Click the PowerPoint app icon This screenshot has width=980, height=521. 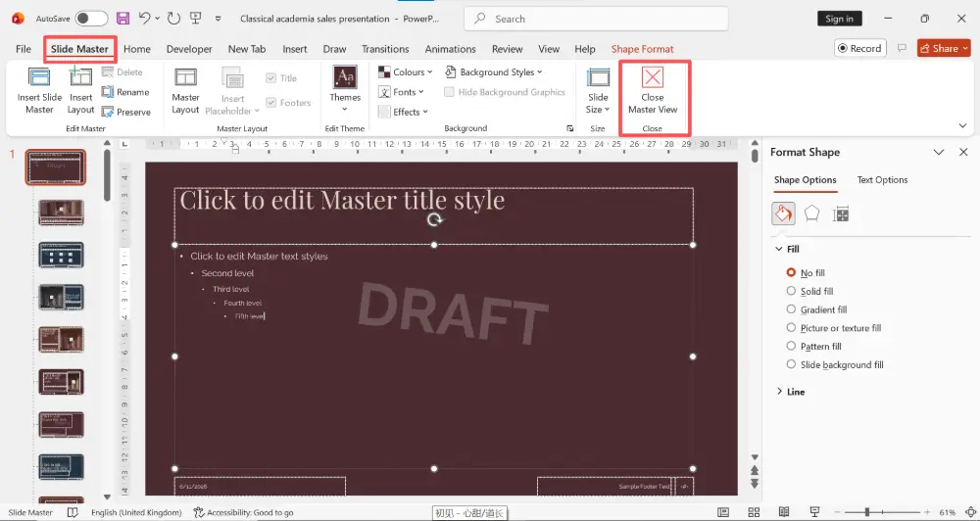[18, 19]
